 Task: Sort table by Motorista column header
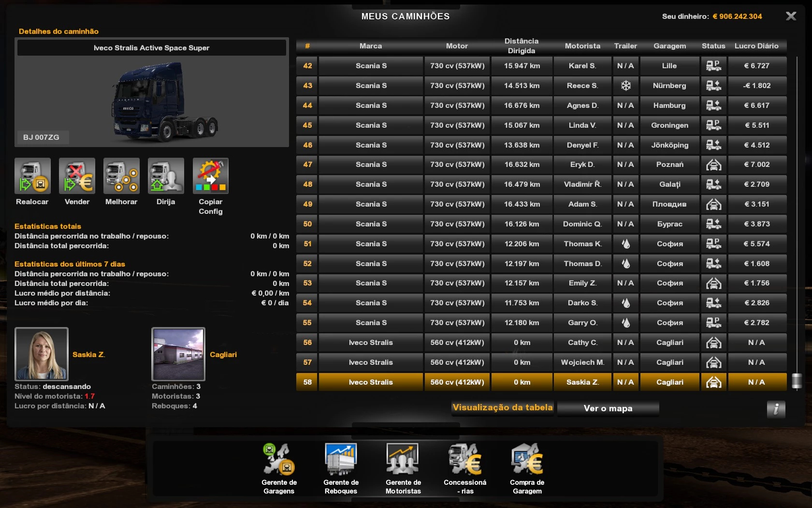coord(582,46)
